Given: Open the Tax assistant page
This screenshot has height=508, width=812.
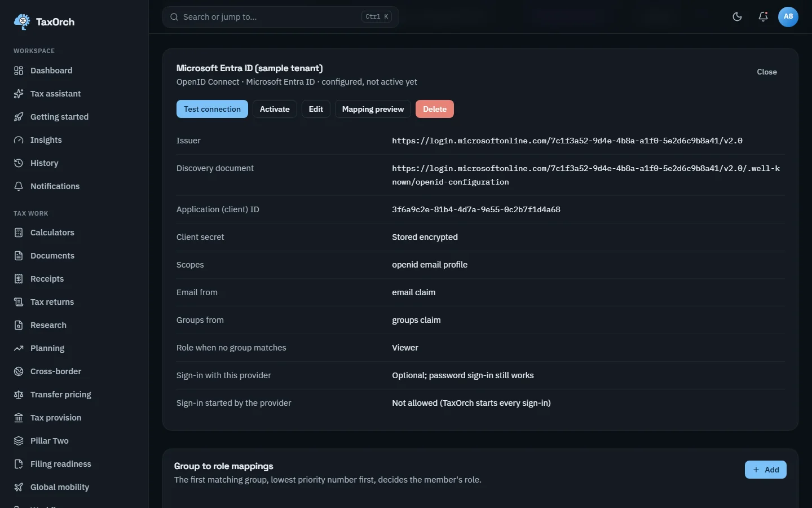Looking at the screenshot, I should [x=74, y=94].
